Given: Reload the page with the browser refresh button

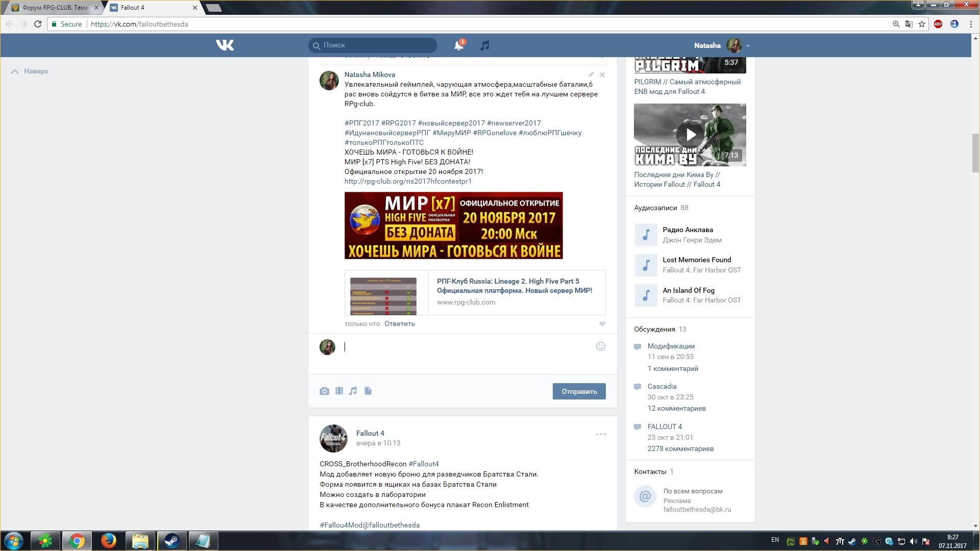Looking at the screenshot, I should click(38, 24).
